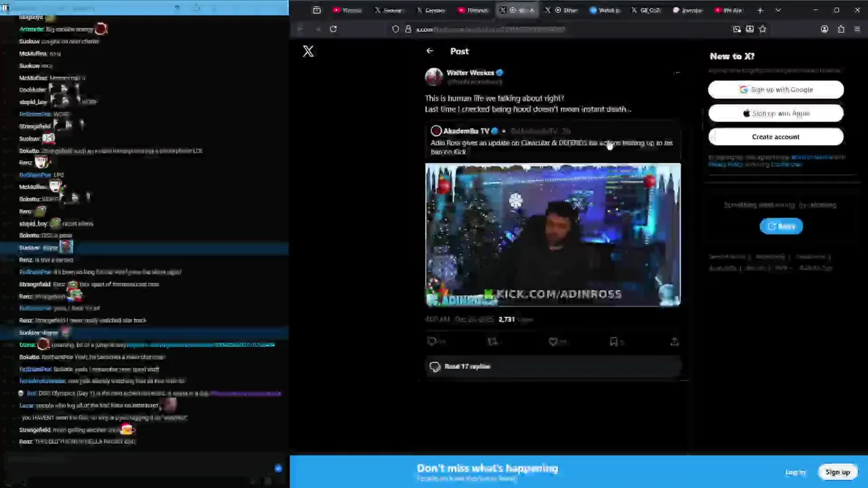The image size is (868, 488).
Task: Switch to the first 10minut YouTube tab
Action: click(348, 10)
